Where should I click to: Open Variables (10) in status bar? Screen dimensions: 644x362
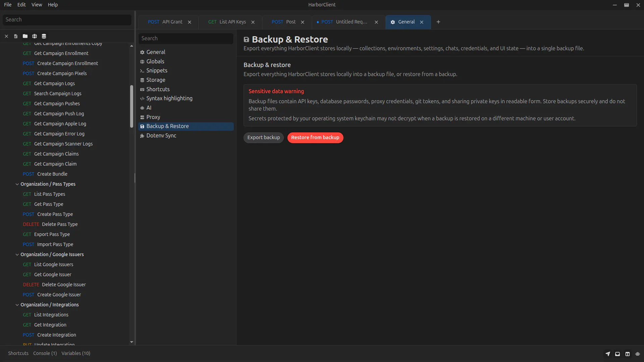point(76,354)
